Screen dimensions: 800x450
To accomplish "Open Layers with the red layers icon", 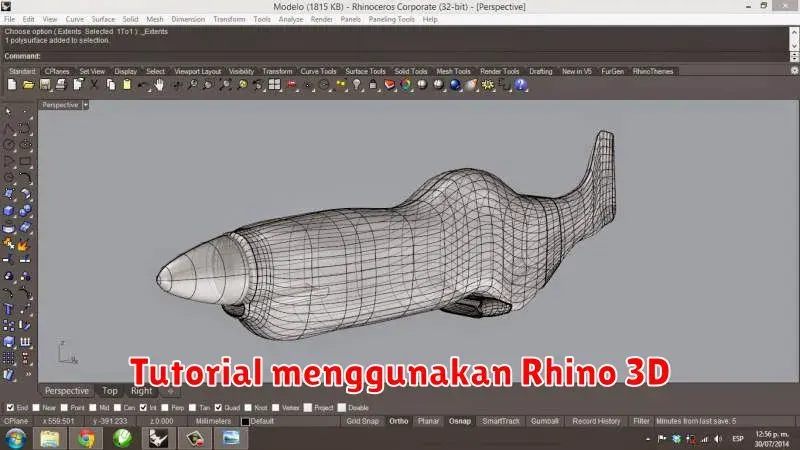I will [390, 85].
